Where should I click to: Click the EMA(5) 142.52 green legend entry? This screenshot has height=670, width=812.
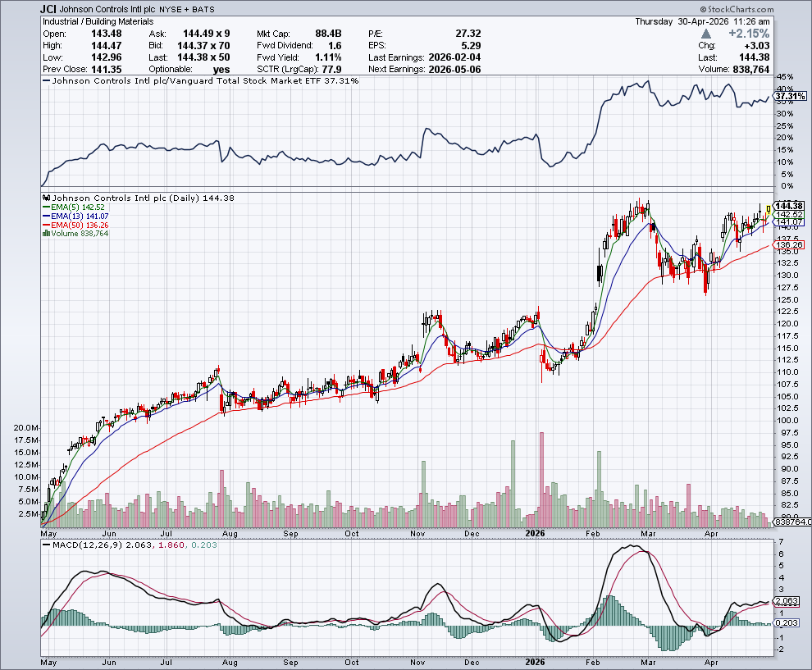(74, 207)
